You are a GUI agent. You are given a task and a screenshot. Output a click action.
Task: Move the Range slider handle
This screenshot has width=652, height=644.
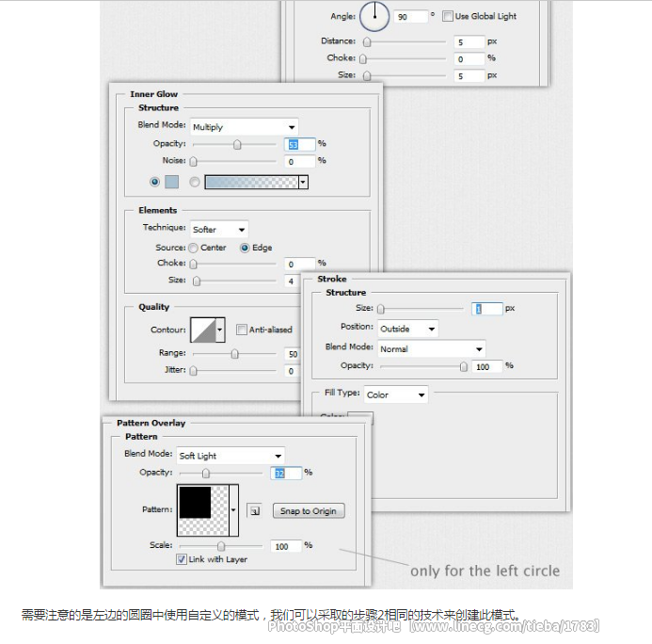click(x=235, y=354)
